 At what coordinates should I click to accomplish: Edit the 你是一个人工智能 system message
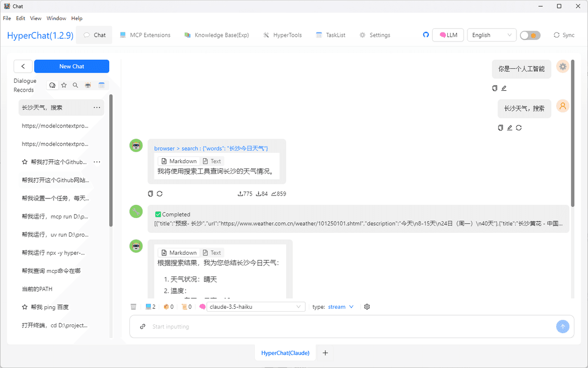pos(504,88)
